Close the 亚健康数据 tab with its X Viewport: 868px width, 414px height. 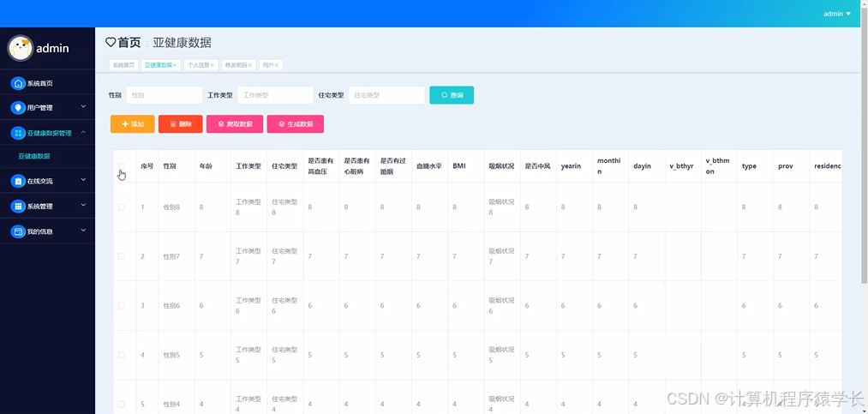[x=175, y=65]
